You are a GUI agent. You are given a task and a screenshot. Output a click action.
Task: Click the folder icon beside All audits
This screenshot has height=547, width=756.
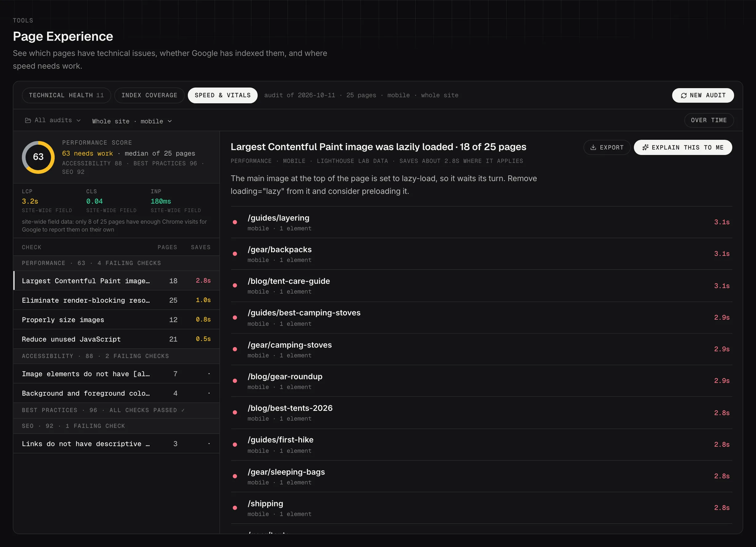point(28,120)
